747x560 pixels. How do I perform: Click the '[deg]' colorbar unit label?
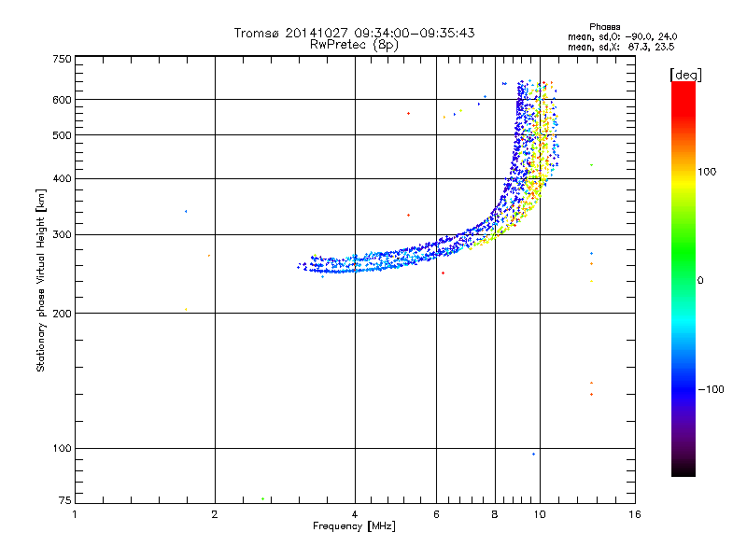tap(685, 76)
